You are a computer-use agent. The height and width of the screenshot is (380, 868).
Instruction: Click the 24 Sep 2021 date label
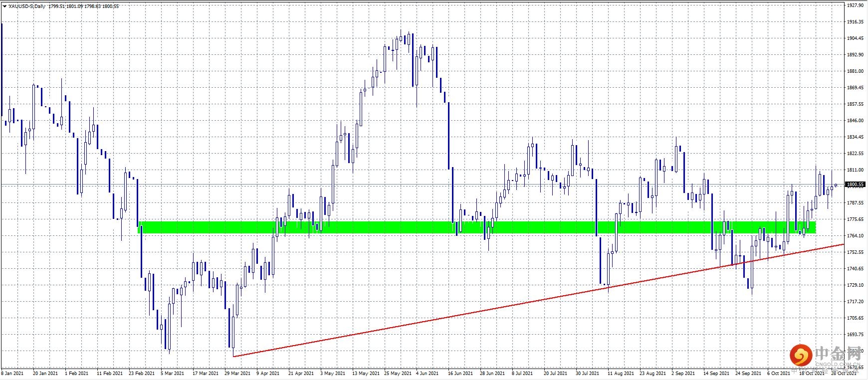coord(748,374)
